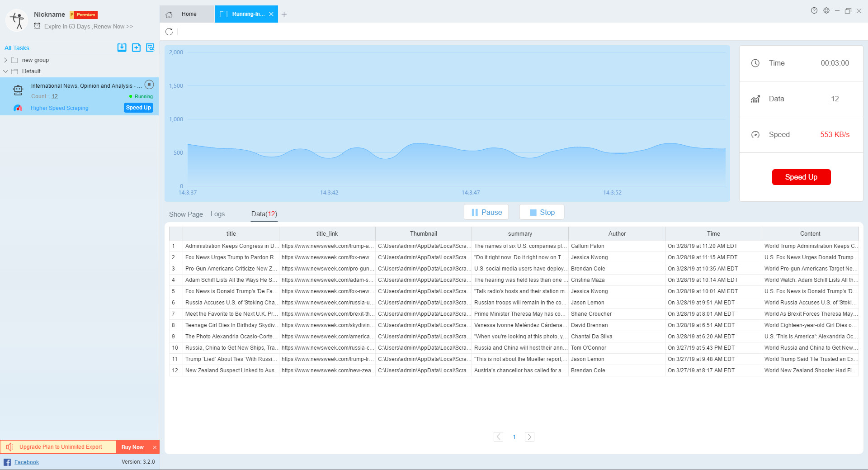Viewport: 868px width, 470px height.
Task: Click author Tom O'Connor cell
Action: pos(617,348)
